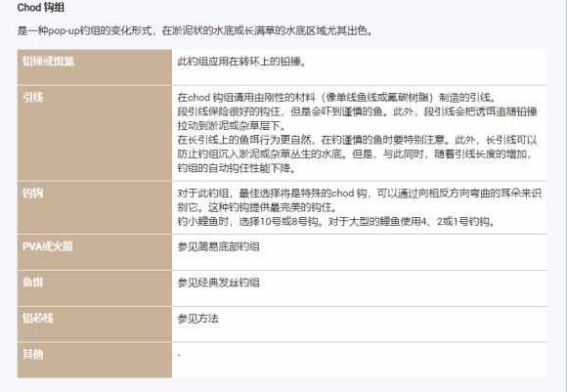Click the line starting '对于此钓组，最佳选择'
This screenshot has height=392, width=567.
[x=360, y=194]
